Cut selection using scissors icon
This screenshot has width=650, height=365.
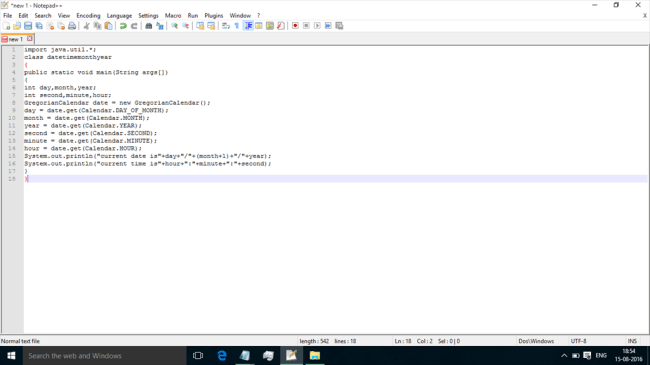(86, 26)
